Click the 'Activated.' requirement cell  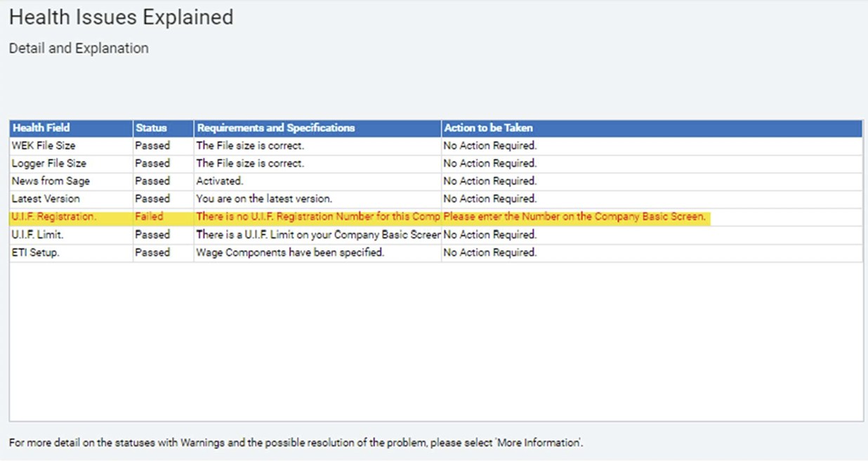(x=220, y=181)
